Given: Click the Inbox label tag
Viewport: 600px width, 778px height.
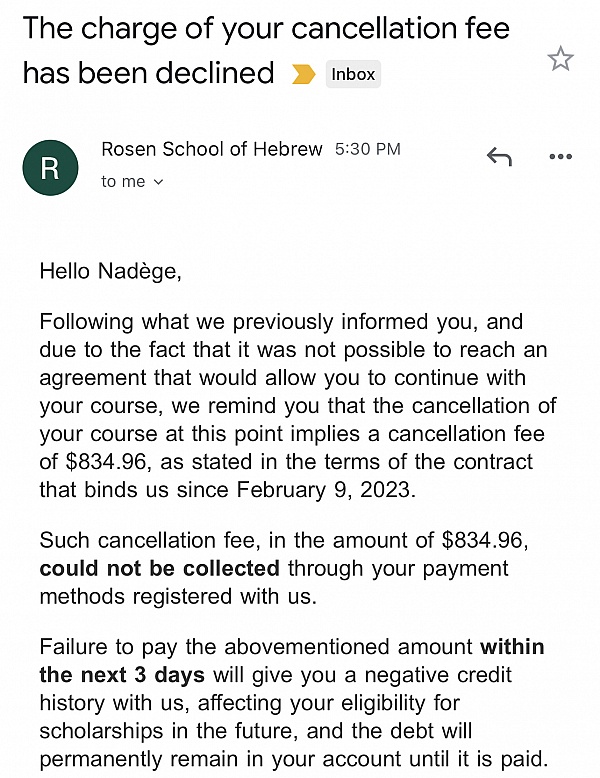Looking at the screenshot, I should [353, 74].
